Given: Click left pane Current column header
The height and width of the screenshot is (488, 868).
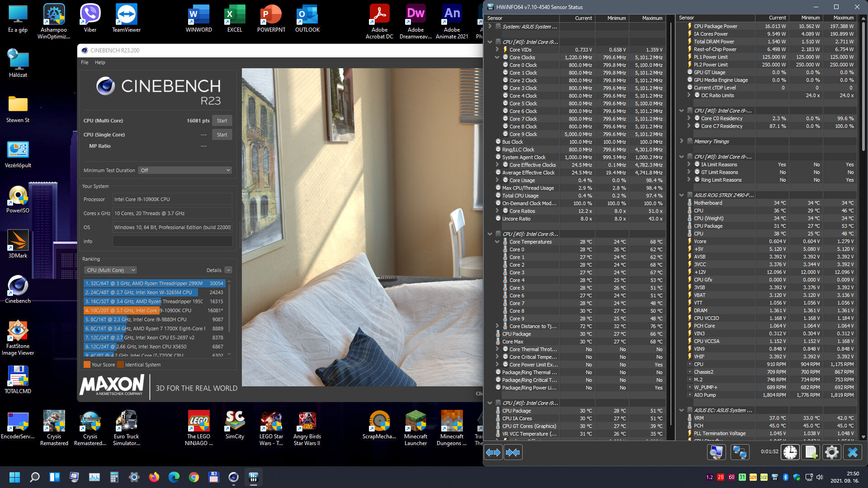Looking at the screenshot, I should [577, 18].
